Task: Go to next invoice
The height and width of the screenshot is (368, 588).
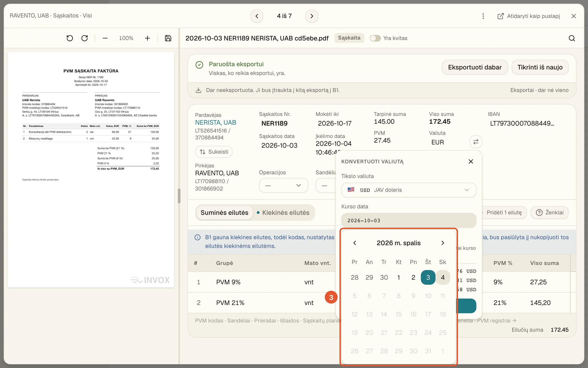Action: tap(312, 16)
